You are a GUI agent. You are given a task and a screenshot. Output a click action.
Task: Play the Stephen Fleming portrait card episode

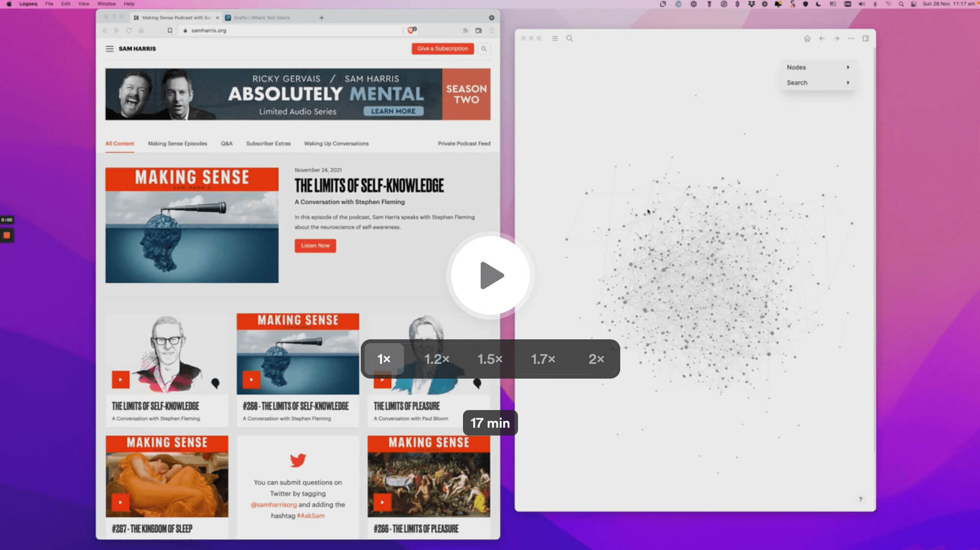tap(120, 380)
